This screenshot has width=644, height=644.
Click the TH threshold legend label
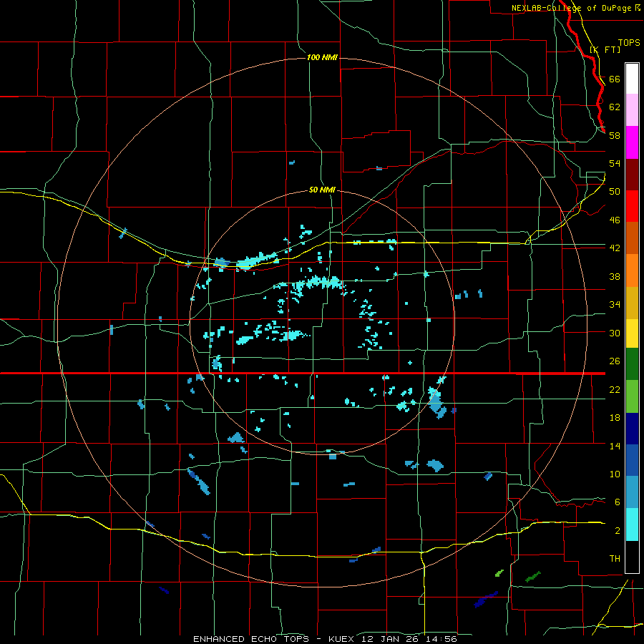pos(615,558)
